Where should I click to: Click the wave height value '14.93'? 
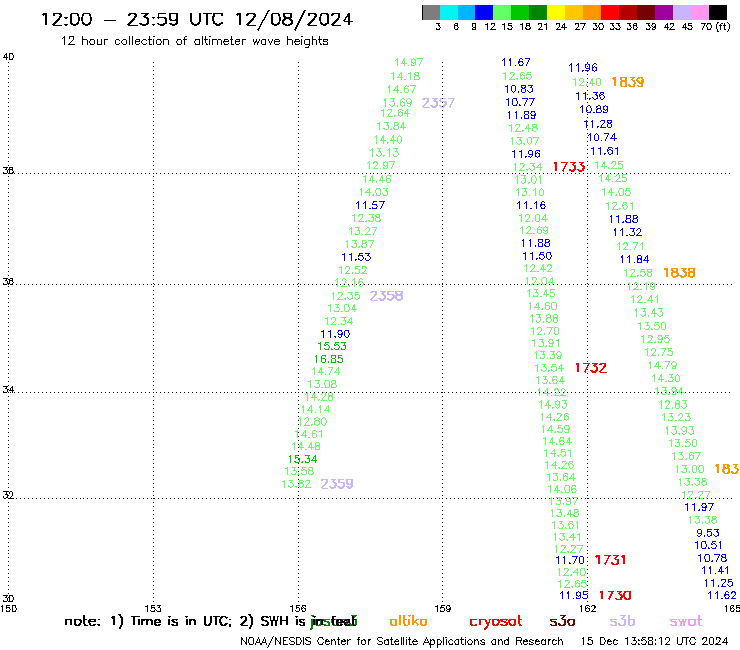553,405
